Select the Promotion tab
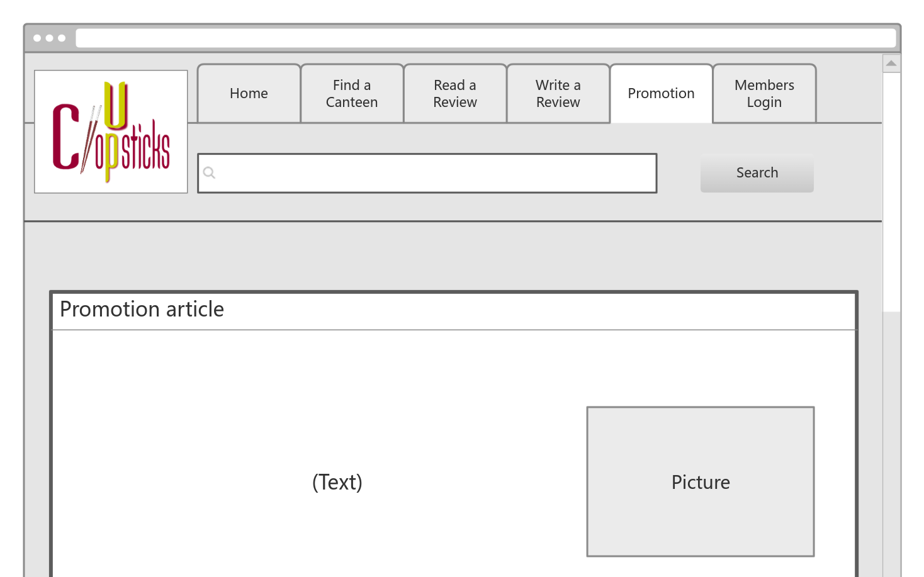924x577 pixels. (x=661, y=94)
